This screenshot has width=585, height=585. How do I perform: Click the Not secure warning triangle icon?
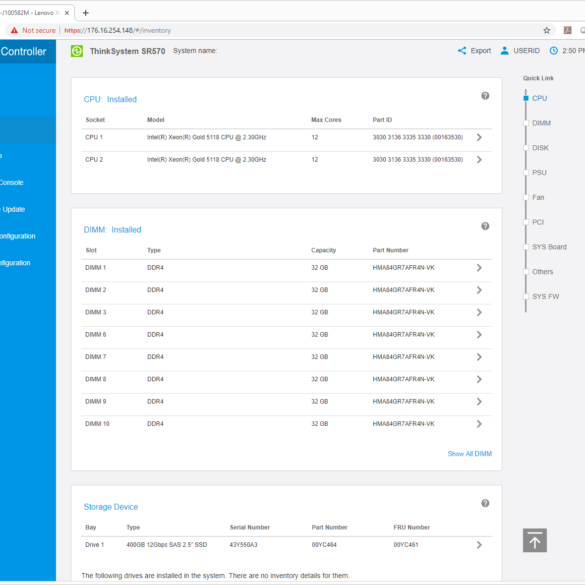(x=14, y=31)
